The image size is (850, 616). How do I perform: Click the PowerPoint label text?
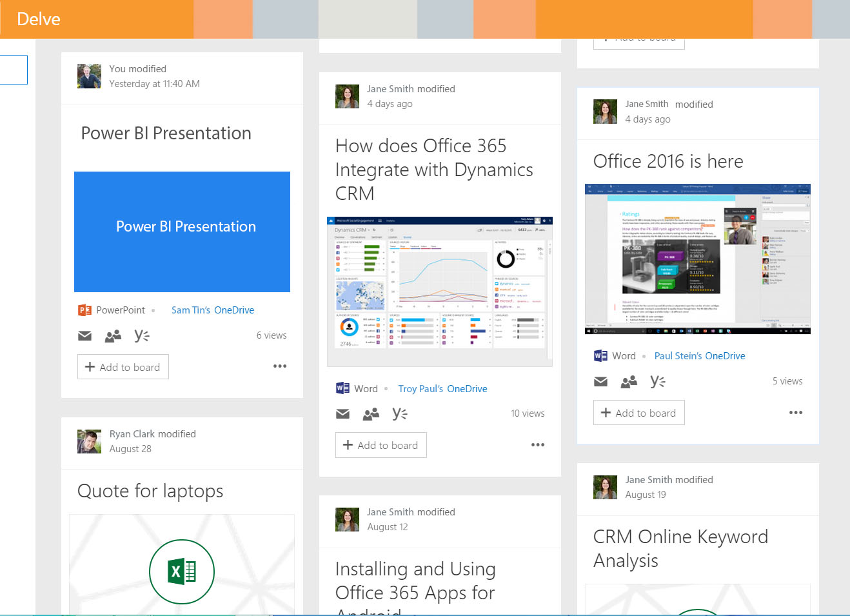coord(121,310)
